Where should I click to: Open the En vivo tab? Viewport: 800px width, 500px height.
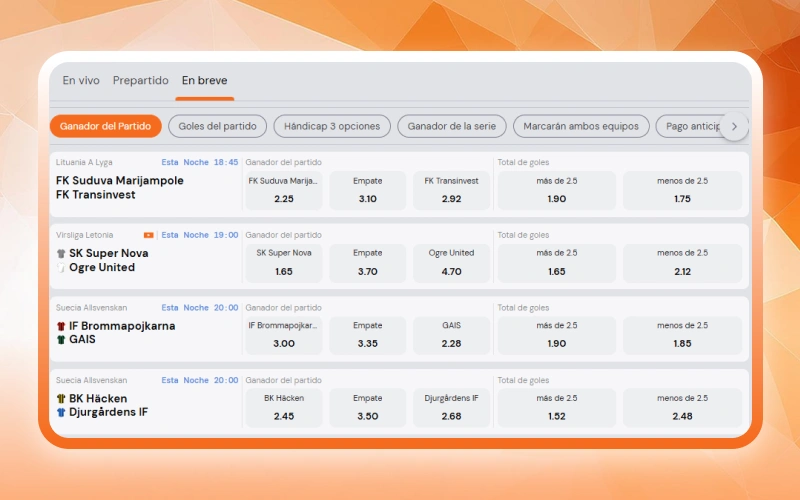[81, 81]
